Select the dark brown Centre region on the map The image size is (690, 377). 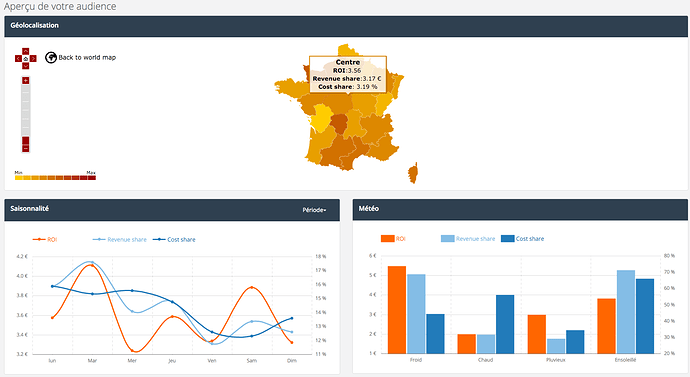(x=339, y=124)
